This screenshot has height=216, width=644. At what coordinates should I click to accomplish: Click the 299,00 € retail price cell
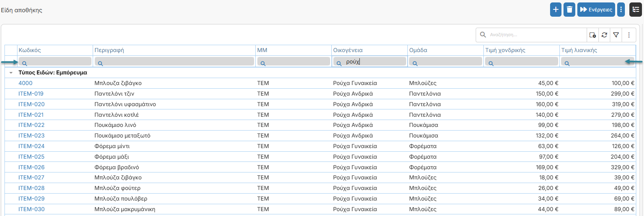[598, 94]
